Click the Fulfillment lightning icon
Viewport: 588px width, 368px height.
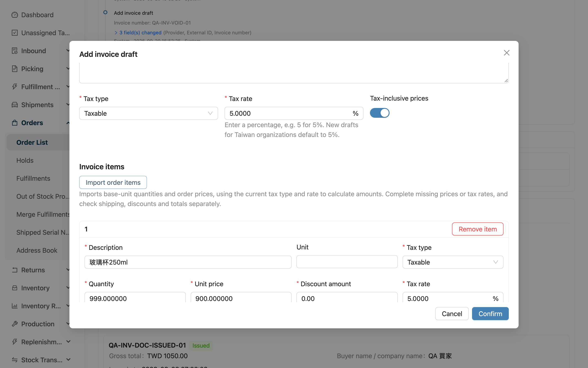[14, 87]
